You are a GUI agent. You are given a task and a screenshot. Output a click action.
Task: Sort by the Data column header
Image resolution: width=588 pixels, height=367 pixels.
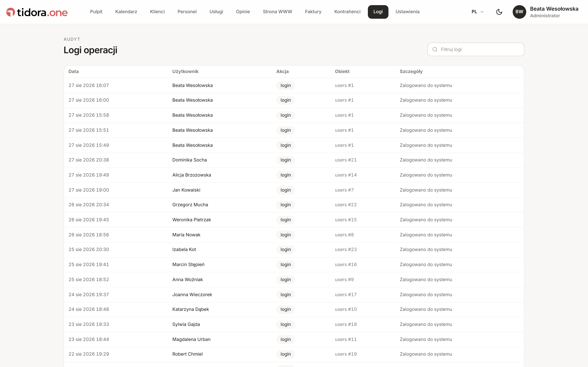point(74,72)
